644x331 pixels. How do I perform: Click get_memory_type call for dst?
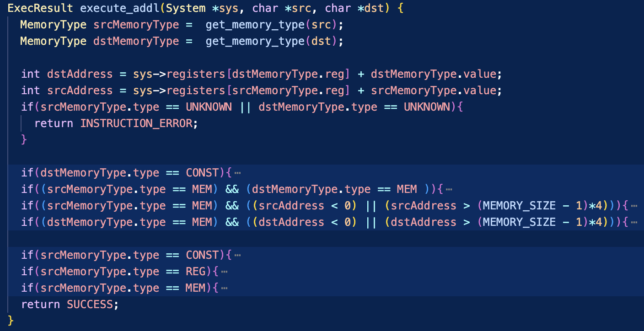tap(255, 41)
